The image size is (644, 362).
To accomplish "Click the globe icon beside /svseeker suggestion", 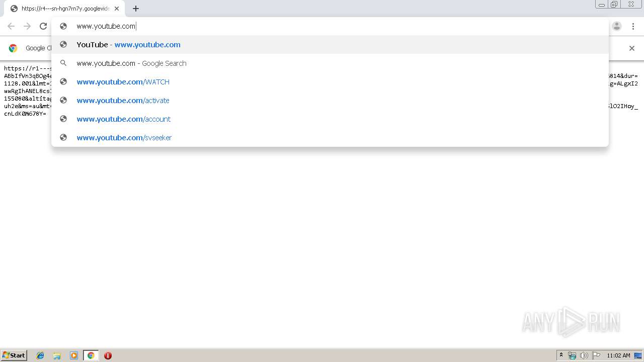I will tap(63, 138).
